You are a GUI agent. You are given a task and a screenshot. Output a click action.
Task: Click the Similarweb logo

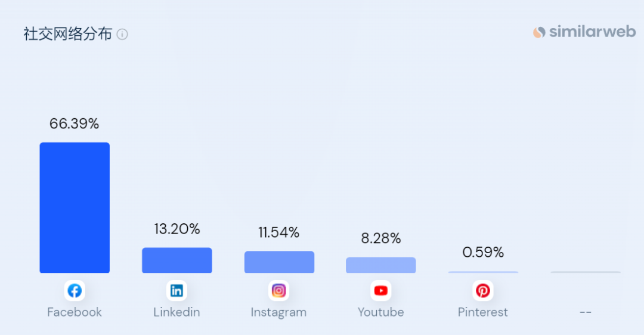(x=584, y=32)
